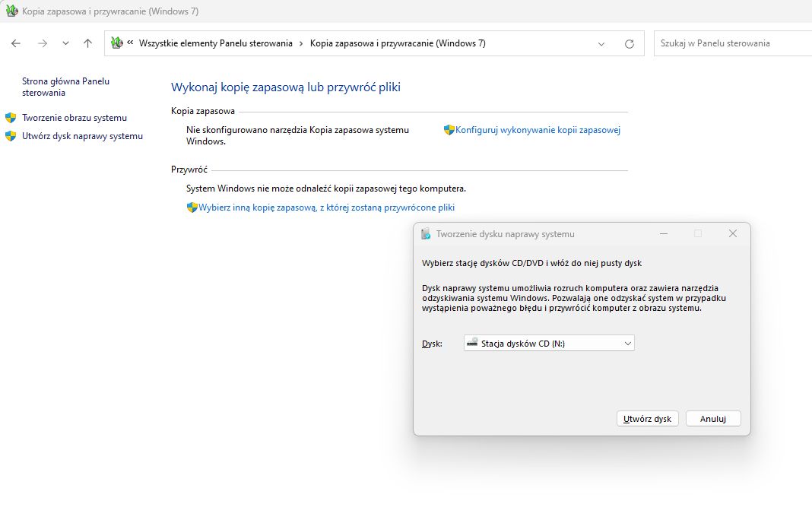The image size is (812, 507).
Task: Click the back navigation arrow
Action: tap(15, 43)
